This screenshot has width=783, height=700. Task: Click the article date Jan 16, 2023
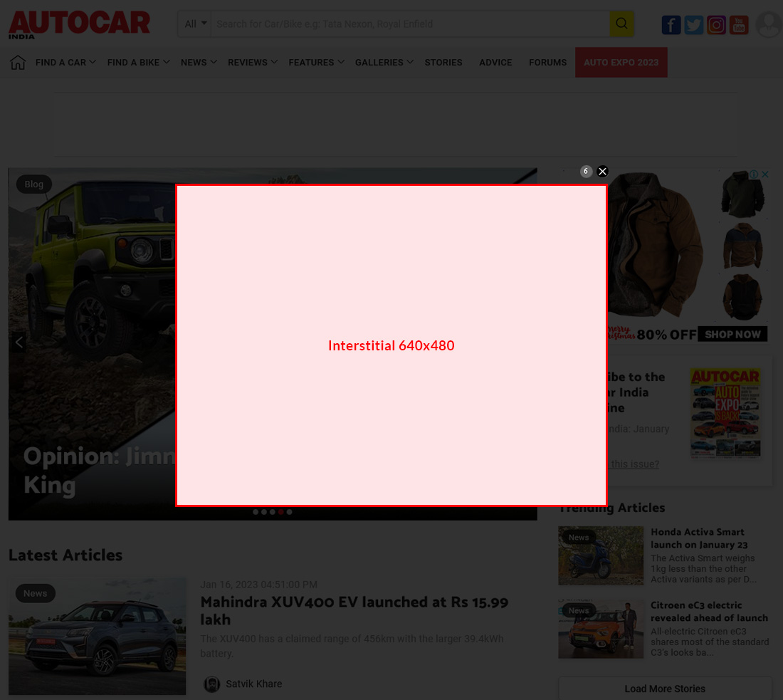pyautogui.click(x=258, y=585)
